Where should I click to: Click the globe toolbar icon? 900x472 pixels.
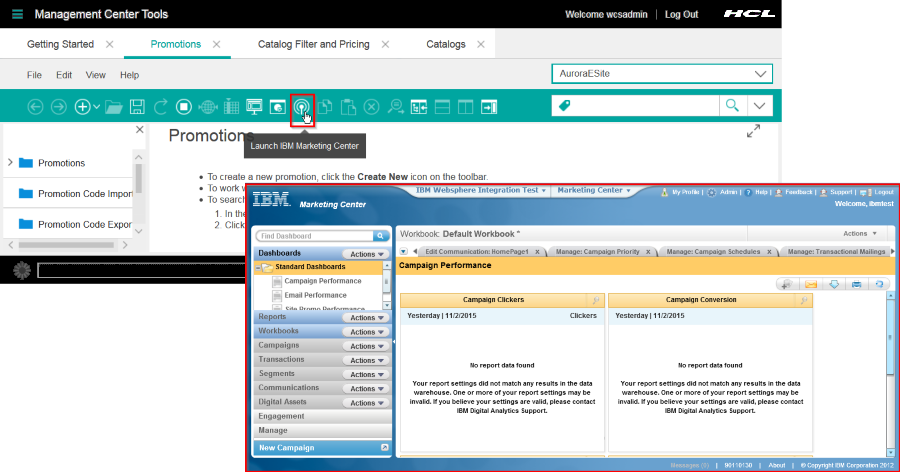208,107
